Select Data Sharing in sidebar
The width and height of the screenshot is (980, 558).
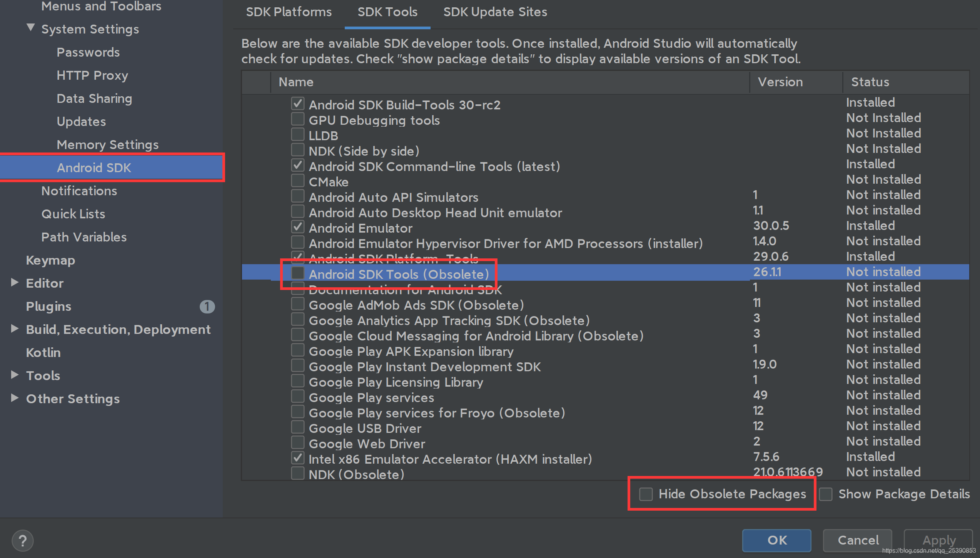tap(94, 98)
